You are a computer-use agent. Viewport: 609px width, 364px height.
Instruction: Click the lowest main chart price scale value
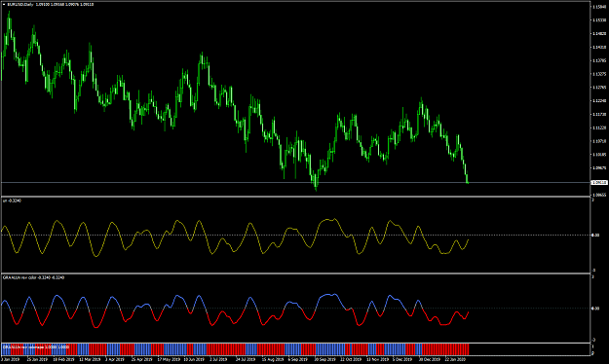(598, 195)
